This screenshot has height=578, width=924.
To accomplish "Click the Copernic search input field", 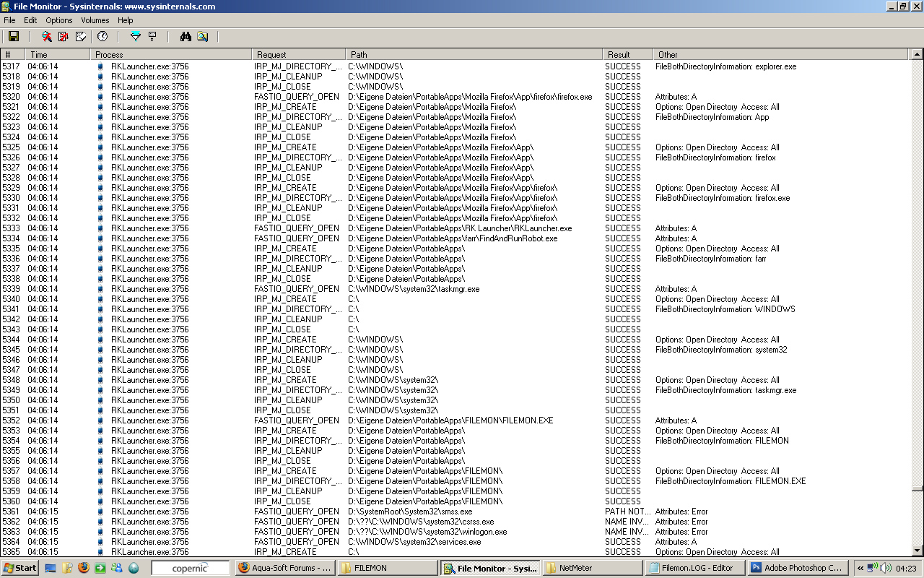I will coord(191,568).
